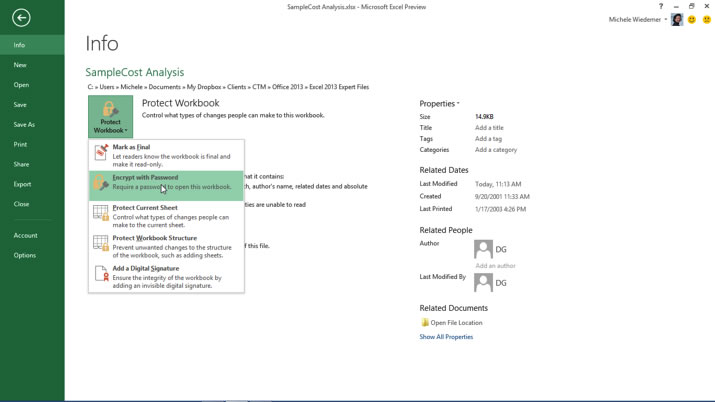This screenshot has height=402, width=715.
Task: Open the Michele Wiedemer account dropdown
Action: tap(638, 20)
